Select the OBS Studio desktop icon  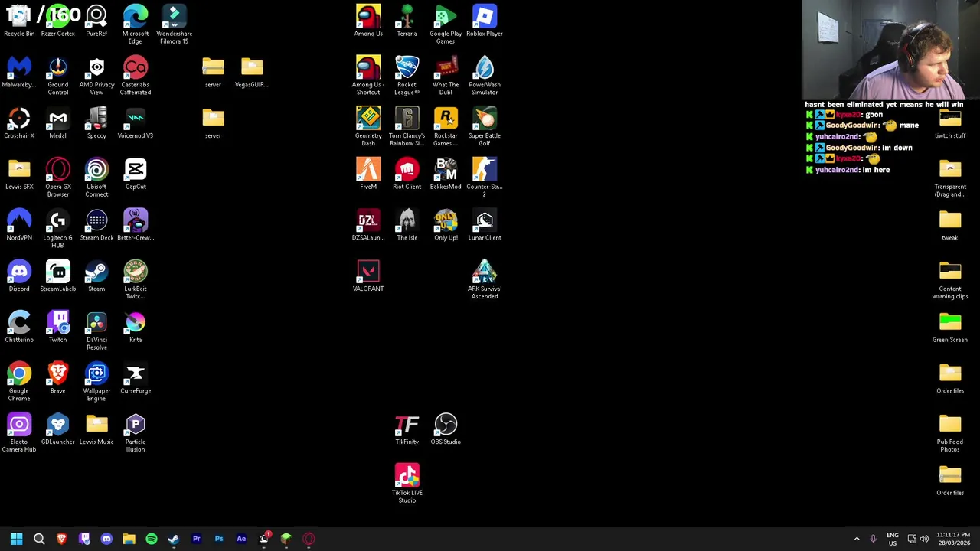[x=446, y=429]
